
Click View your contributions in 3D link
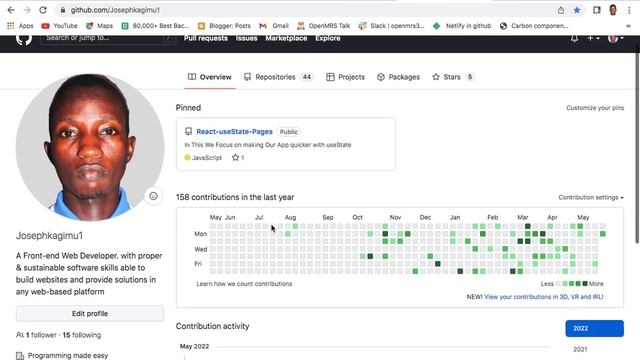pyautogui.click(x=544, y=297)
